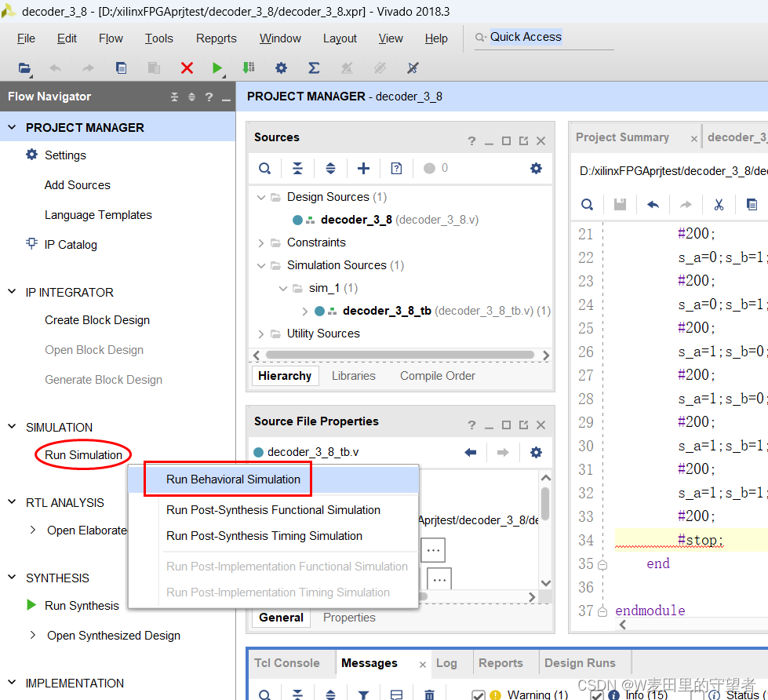This screenshot has height=700, width=768.
Task: Collapse the PROJECT MANAGER section
Action: tap(13, 127)
